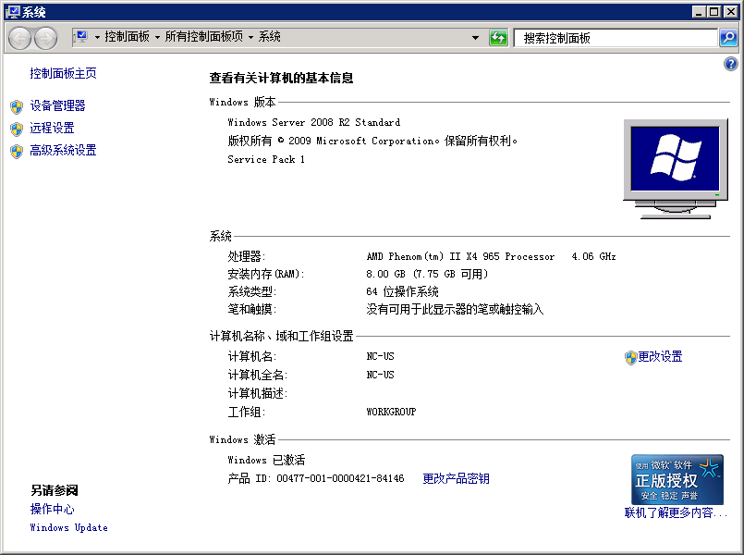Click WORKGROUP value

[x=391, y=413]
